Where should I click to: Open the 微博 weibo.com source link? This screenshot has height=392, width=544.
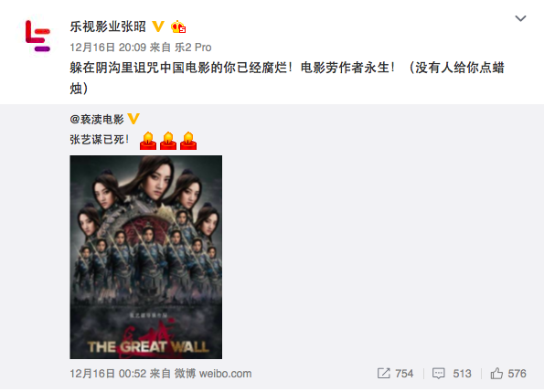tap(213, 374)
